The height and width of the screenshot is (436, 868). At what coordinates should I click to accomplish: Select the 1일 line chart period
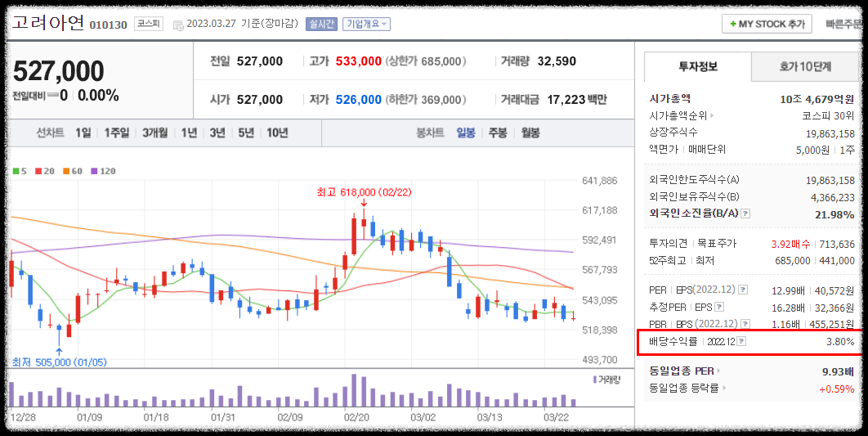[x=83, y=133]
